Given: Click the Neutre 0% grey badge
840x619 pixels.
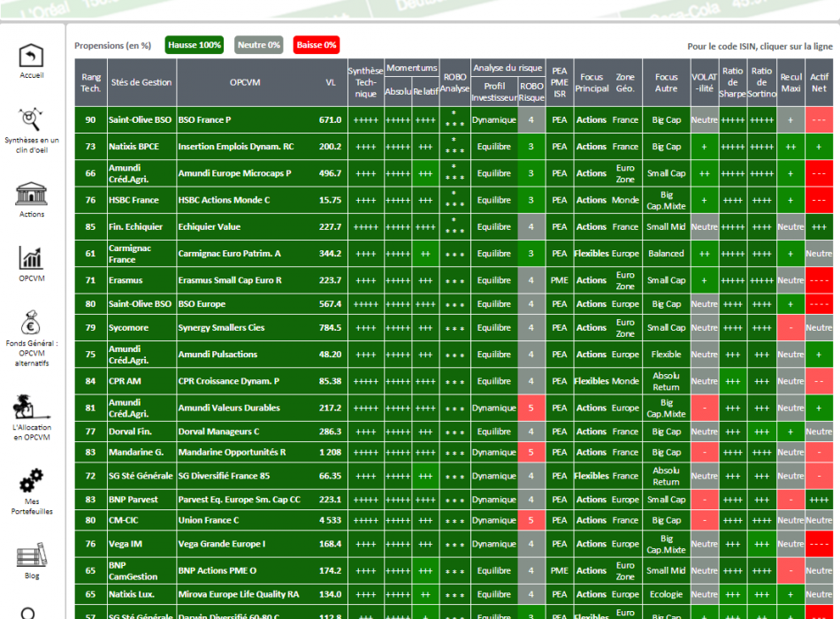Looking at the screenshot, I should pos(259,45).
